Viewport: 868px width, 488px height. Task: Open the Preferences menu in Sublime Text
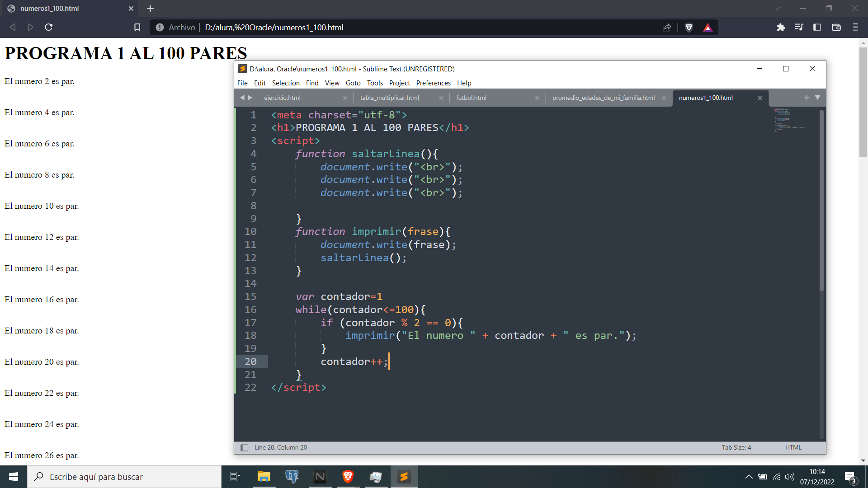(x=434, y=83)
